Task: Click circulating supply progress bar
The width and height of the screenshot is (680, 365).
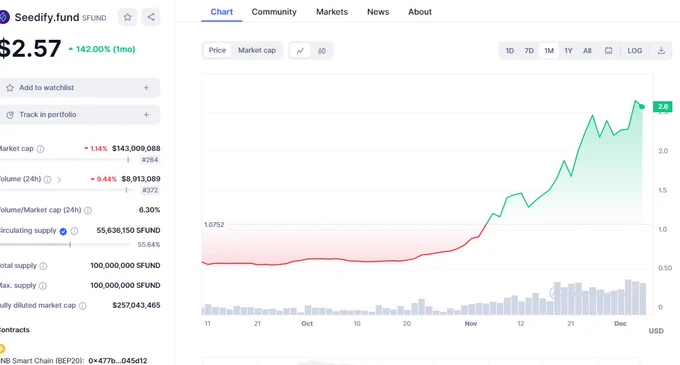Action: (65, 245)
